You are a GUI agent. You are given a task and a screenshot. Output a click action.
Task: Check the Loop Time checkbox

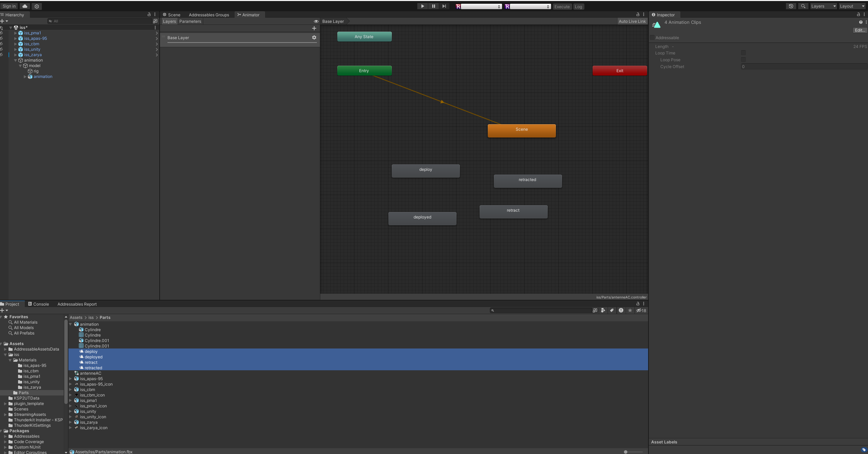coord(743,53)
